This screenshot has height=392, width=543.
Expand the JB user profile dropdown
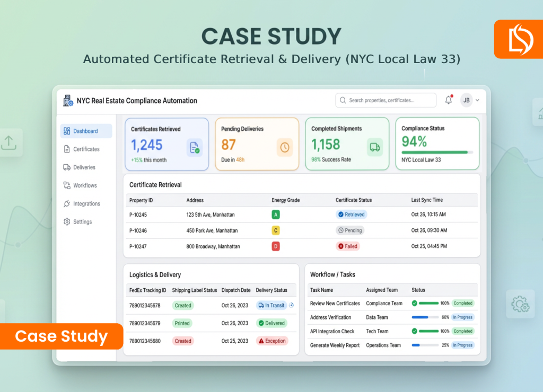pyautogui.click(x=470, y=100)
